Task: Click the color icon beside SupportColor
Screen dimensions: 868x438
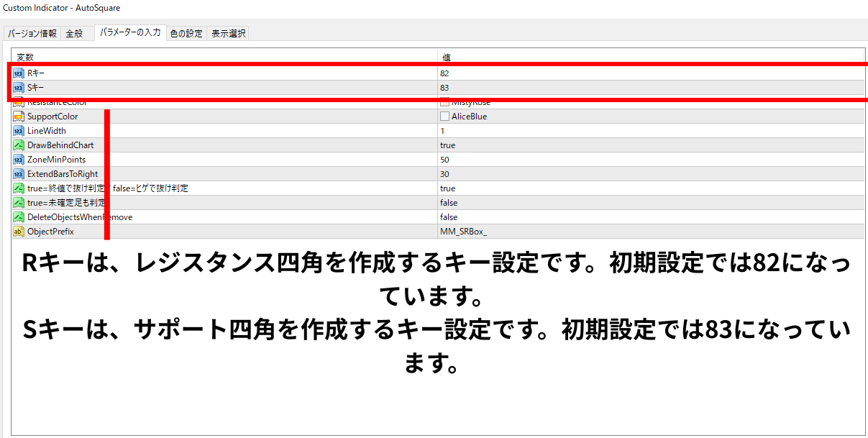Action: coord(19,117)
